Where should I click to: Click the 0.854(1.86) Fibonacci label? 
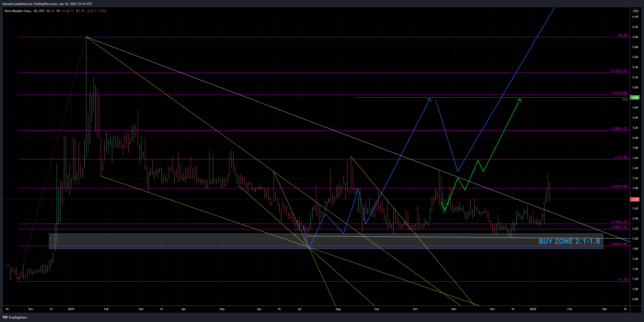(x=620, y=244)
